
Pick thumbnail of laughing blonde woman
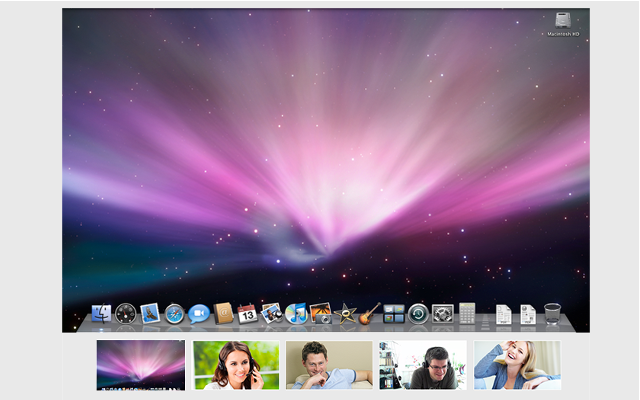click(517, 365)
